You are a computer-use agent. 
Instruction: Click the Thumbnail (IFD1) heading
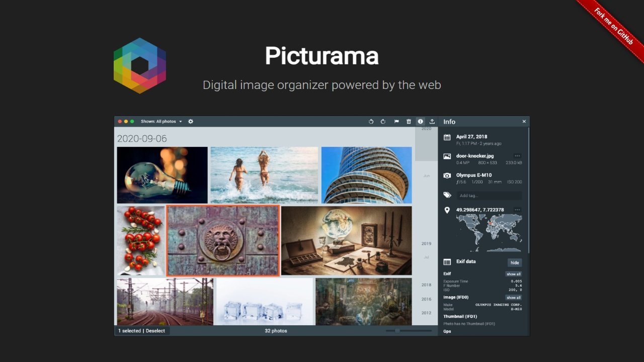pyautogui.click(x=460, y=316)
